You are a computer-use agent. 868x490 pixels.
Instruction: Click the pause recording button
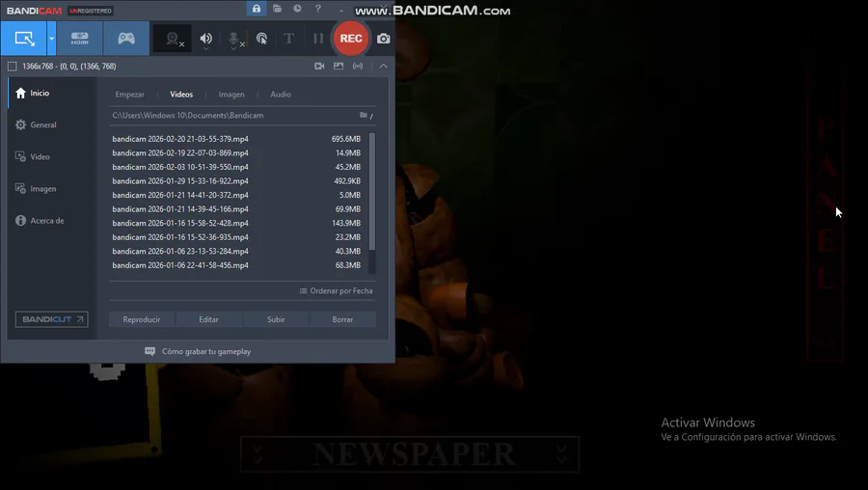[x=317, y=39]
